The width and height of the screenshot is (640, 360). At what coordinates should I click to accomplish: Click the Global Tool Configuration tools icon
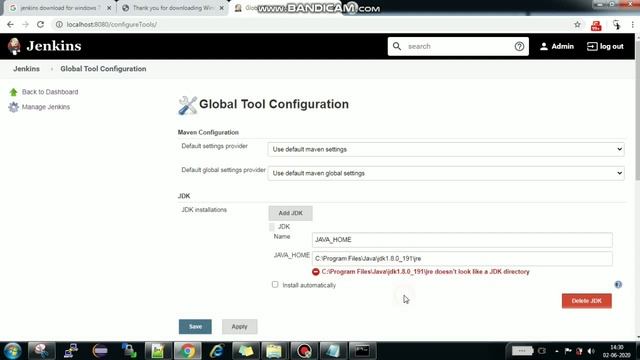[187, 105]
